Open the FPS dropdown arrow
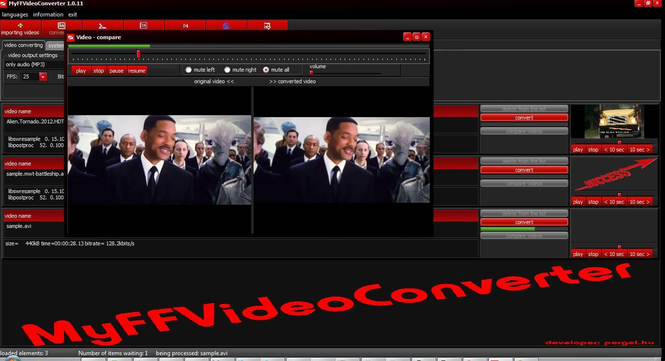The image size is (665, 361). click(x=43, y=77)
